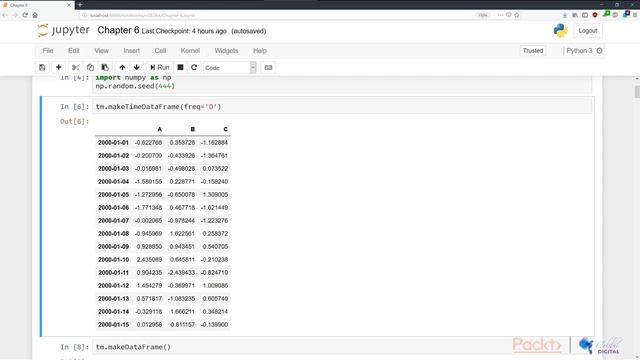Click the browser back arrow
Image resolution: width=640 pixels, height=360 pixels.
pyautogui.click(x=5, y=15)
